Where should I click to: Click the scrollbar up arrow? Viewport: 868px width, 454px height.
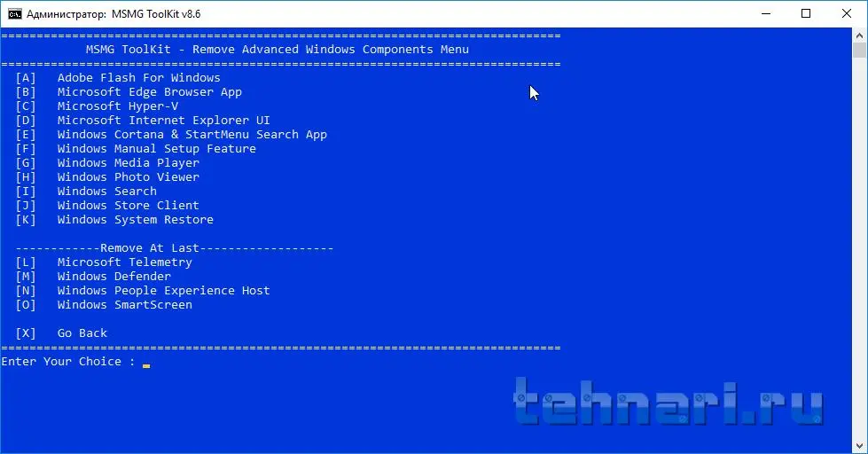pyautogui.click(x=859, y=35)
